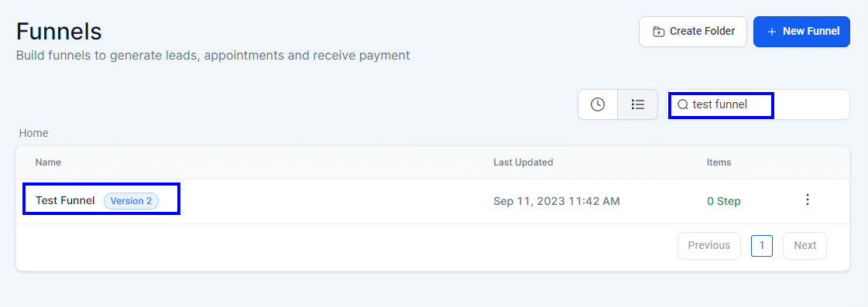Click the folder-plus icon in Create Folder
The image size is (868, 307).
658,32
